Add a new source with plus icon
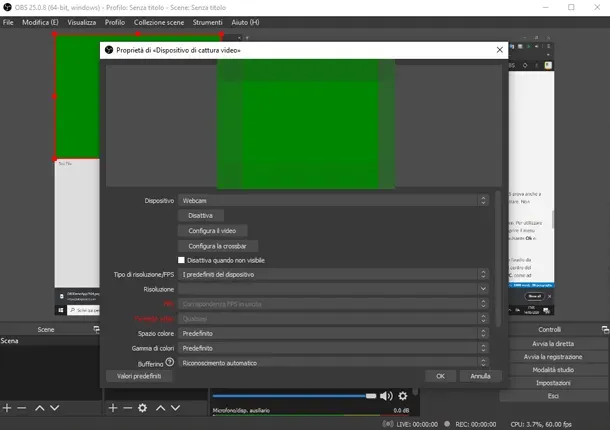Viewport: 610px width, 430px height. pos(112,408)
